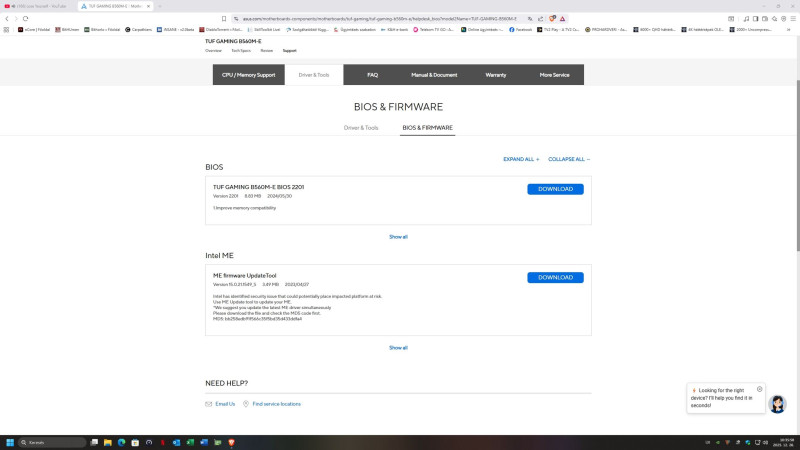Open the Facebook bookmark

520,30
